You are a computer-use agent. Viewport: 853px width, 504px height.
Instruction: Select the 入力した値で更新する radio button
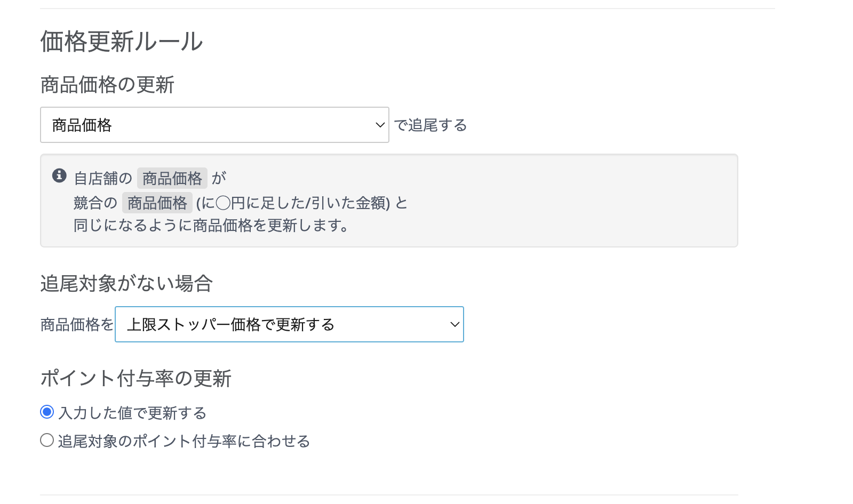click(x=47, y=412)
